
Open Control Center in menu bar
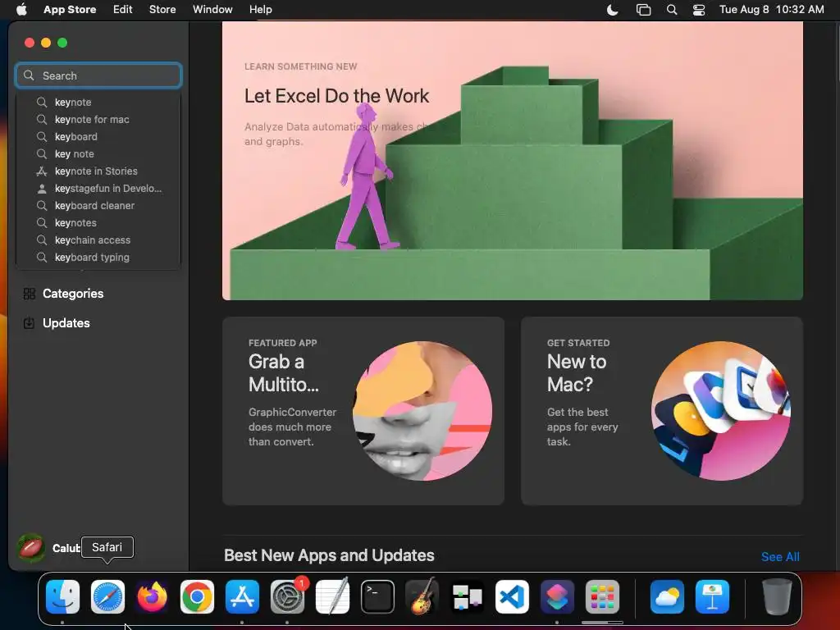pyautogui.click(x=699, y=10)
